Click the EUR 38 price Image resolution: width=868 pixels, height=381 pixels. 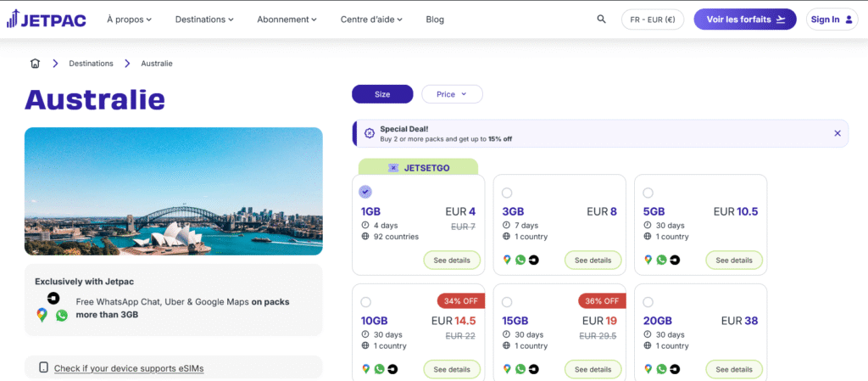point(739,321)
